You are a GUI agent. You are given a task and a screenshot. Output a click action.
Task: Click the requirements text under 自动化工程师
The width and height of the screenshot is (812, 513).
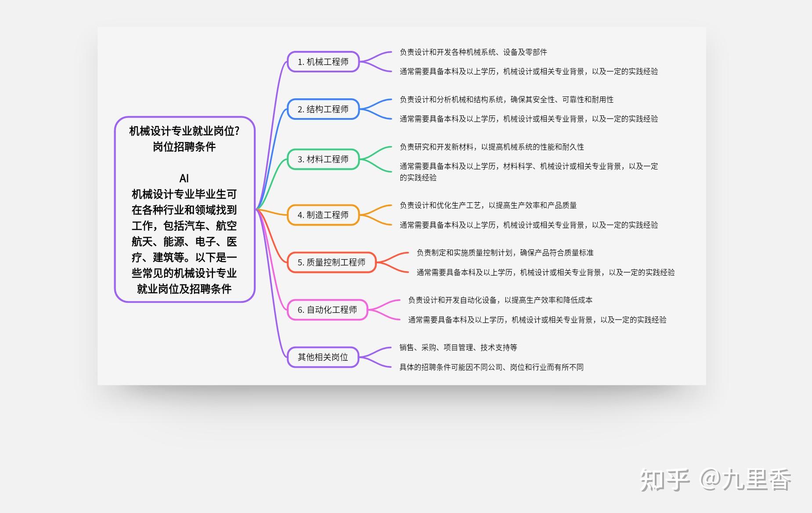pyautogui.click(x=537, y=320)
